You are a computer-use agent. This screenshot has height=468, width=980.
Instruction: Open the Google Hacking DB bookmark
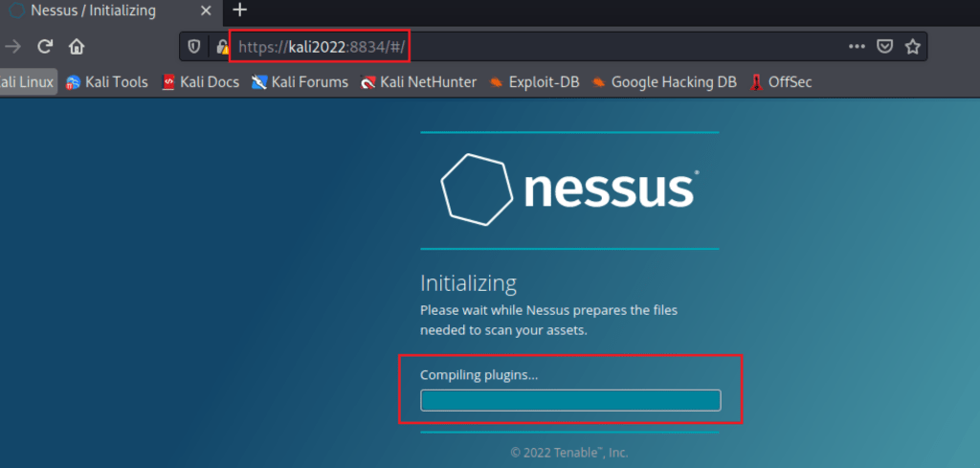pyautogui.click(x=664, y=82)
